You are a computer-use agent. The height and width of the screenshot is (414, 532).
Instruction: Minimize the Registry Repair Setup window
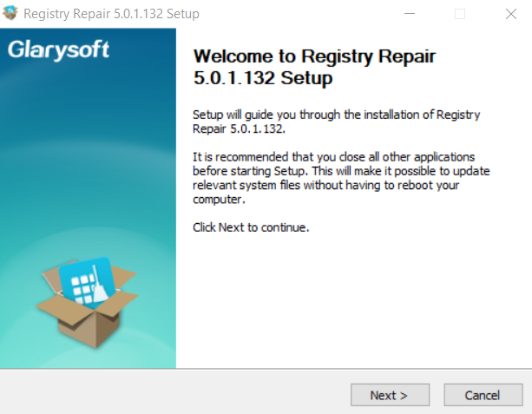tap(410, 14)
